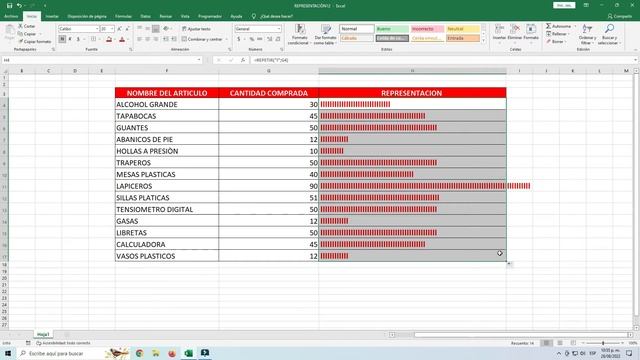Open Chrome from the taskbar

pyautogui.click(x=140, y=353)
